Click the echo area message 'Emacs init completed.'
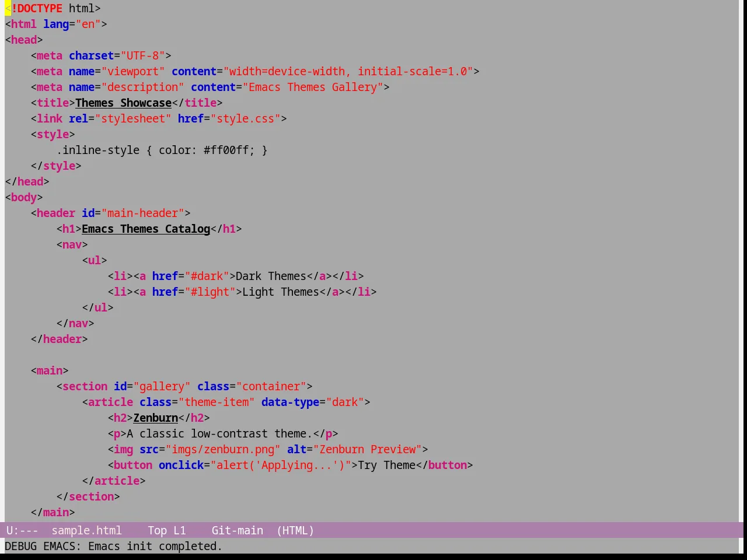The image size is (747, 560). point(155,546)
